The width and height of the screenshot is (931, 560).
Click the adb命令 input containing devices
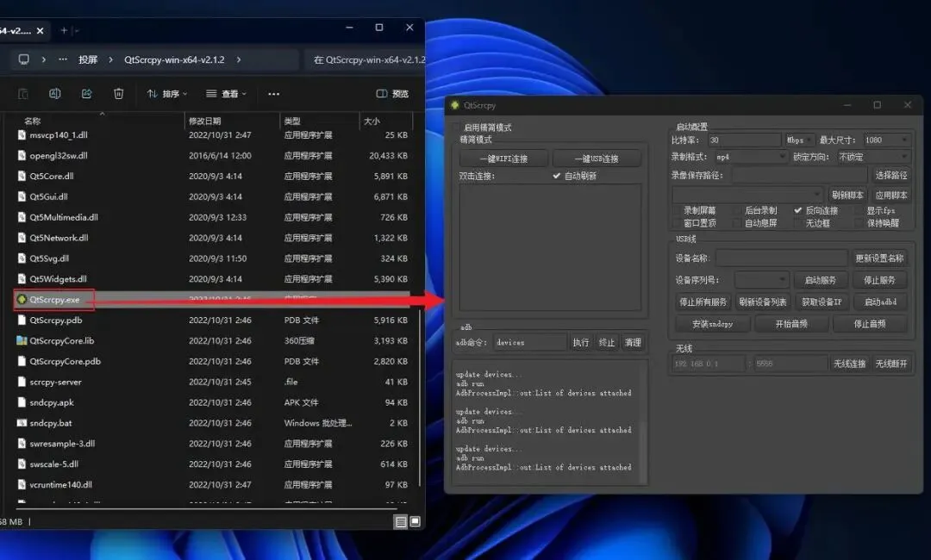[x=529, y=342]
